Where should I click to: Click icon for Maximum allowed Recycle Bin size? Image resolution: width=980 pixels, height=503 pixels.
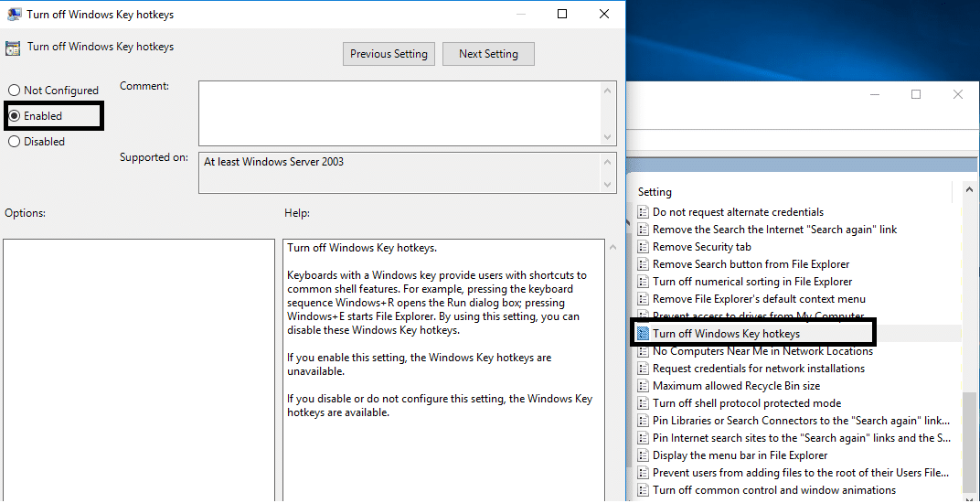point(644,386)
